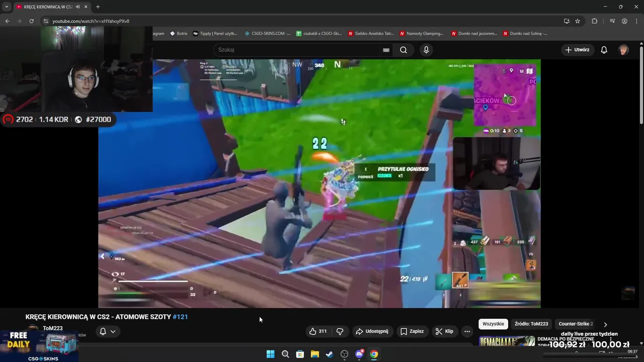Start voice search with microphone icon
The height and width of the screenshot is (362, 644).
[x=426, y=50]
